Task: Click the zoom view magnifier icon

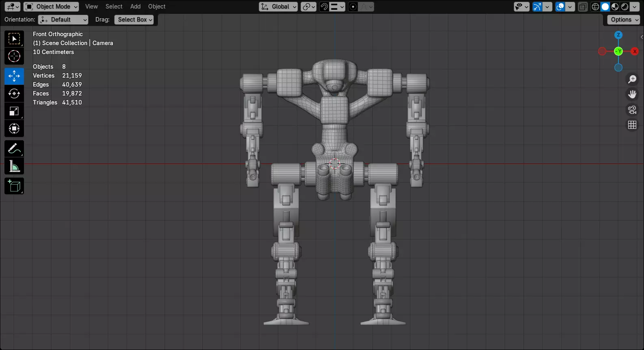Action: tap(632, 79)
